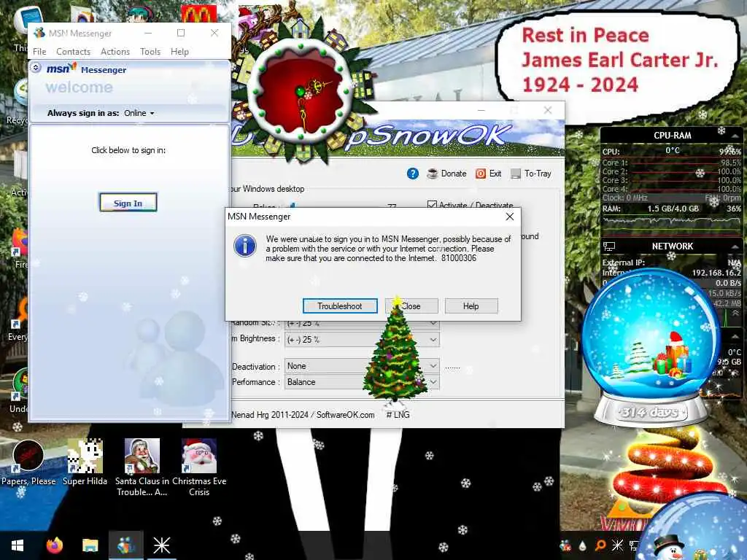The height and width of the screenshot is (560, 747).
Task: Click the DesktopSnowOK snowflake taskbar icon
Action: [161, 545]
